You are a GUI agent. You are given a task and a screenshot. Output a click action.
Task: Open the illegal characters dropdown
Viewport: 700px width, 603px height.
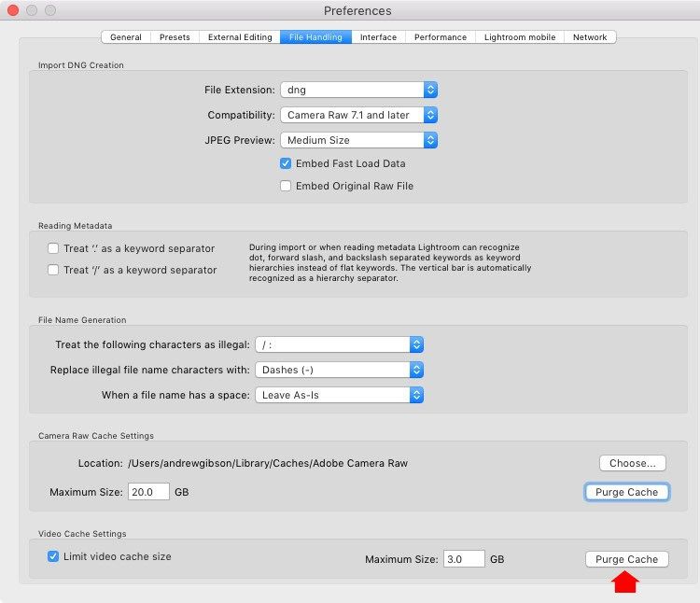(x=339, y=345)
